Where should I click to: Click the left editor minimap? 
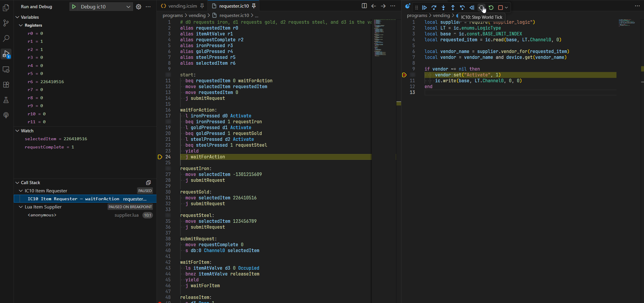pyautogui.click(x=384, y=38)
